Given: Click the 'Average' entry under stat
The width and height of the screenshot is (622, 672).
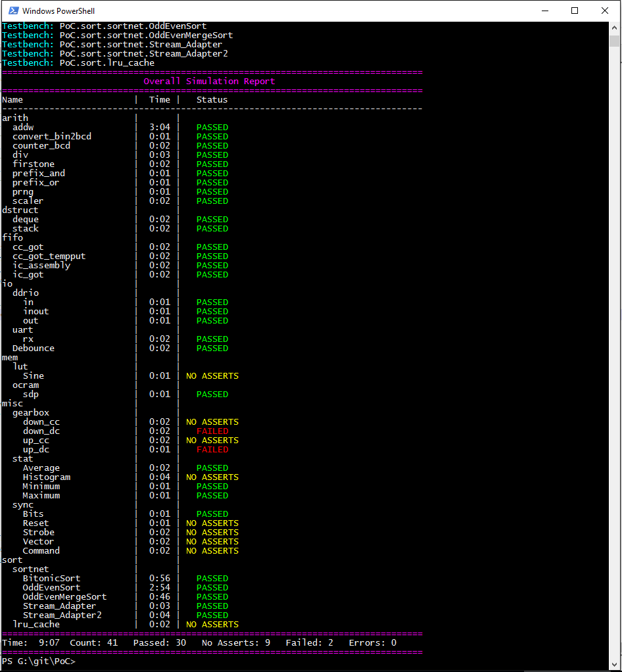Looking at the screenshot, I should point(41,468).
